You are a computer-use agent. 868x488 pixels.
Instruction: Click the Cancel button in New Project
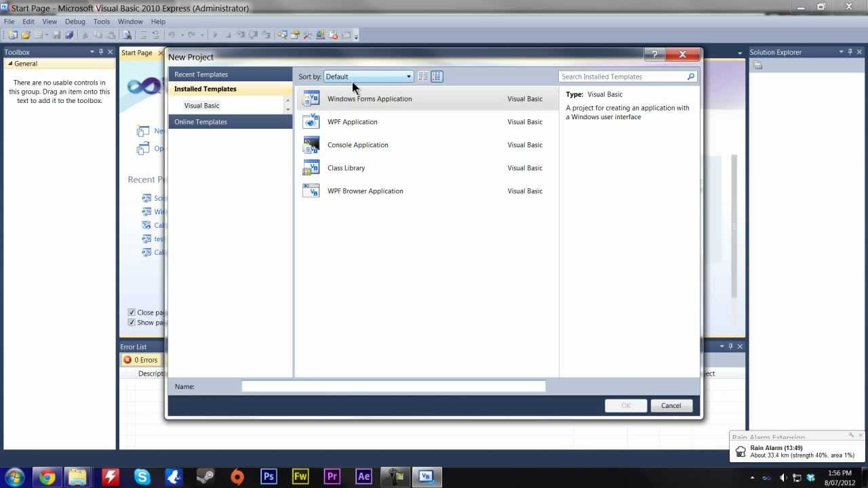click(x=671, y=406)
